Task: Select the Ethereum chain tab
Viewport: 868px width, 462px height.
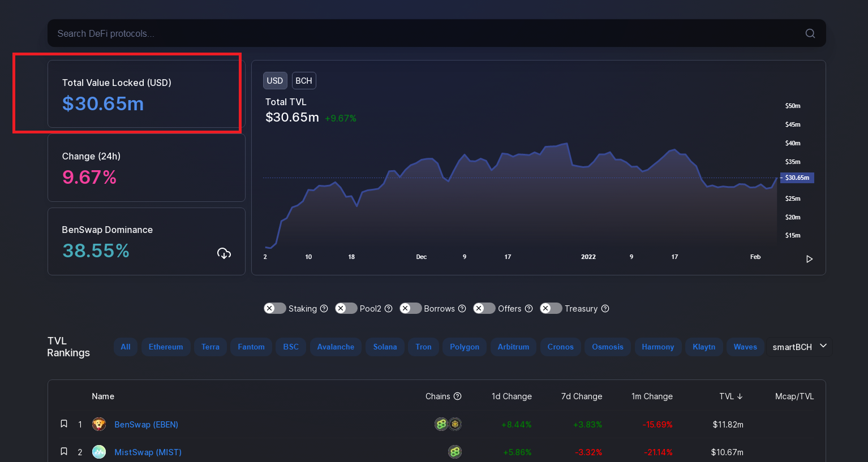Action: pyautogui.click(x=166, y=347)
